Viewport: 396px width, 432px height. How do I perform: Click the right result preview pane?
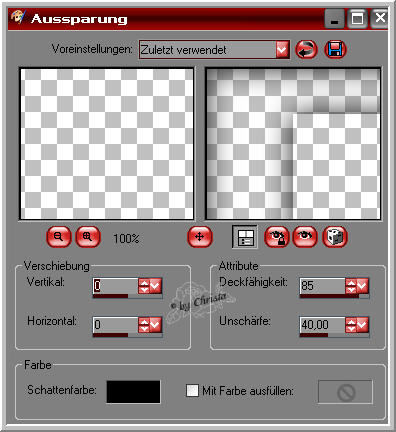[293, 144]
